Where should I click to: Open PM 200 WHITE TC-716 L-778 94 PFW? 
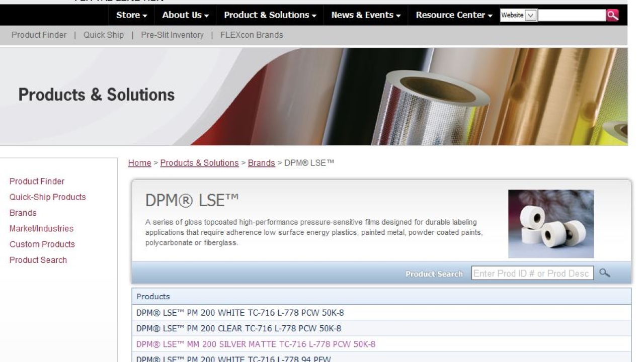click(233, 358)
